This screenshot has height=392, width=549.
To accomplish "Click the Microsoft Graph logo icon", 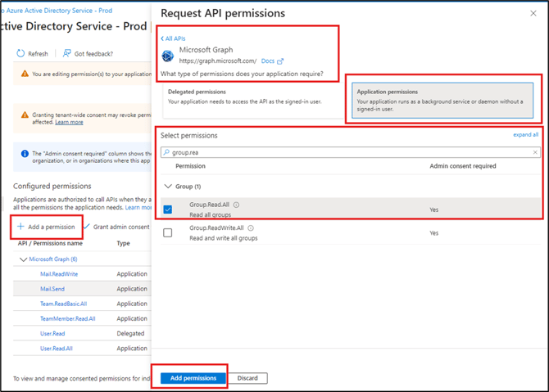I will pos(168,56).
